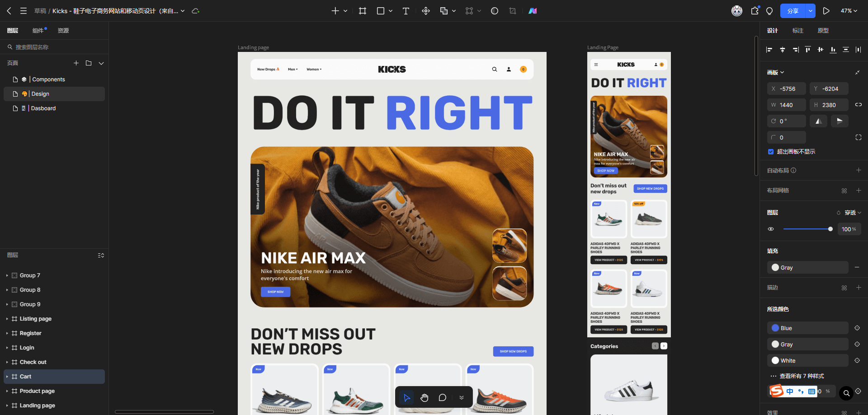Select the Cart layer row
This screenshot has height=415, width=868.
tap(54, 377)
